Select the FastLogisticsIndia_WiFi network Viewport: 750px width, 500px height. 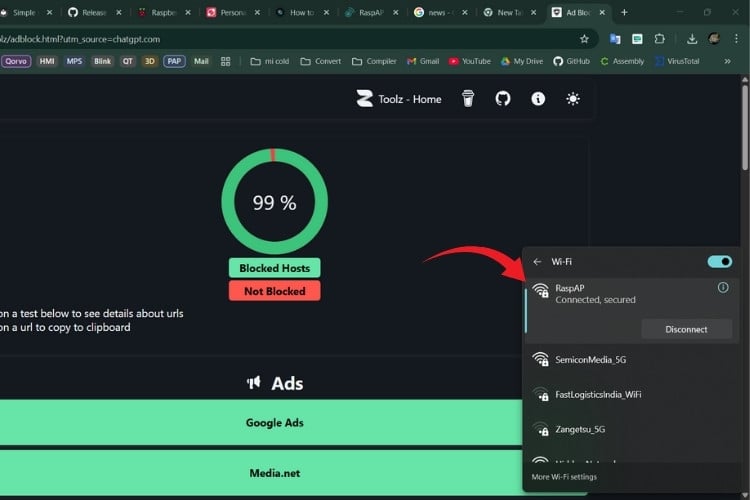631,394
